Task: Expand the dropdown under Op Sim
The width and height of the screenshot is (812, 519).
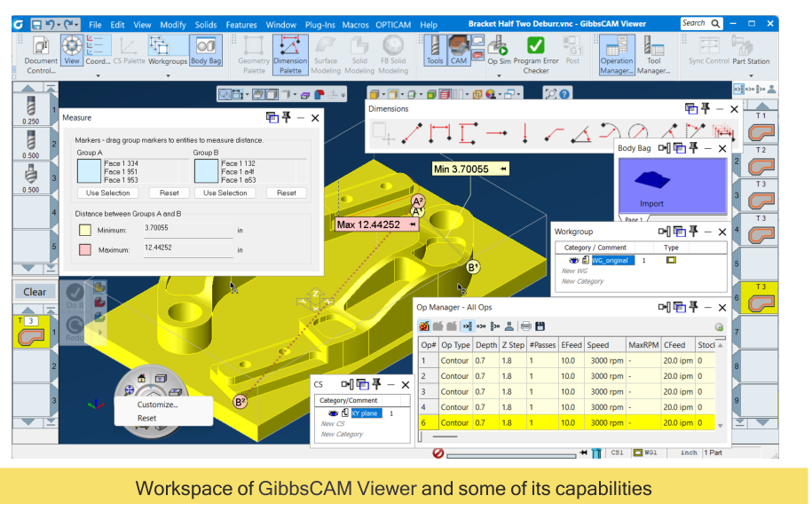Action: [x=499, y=75]
